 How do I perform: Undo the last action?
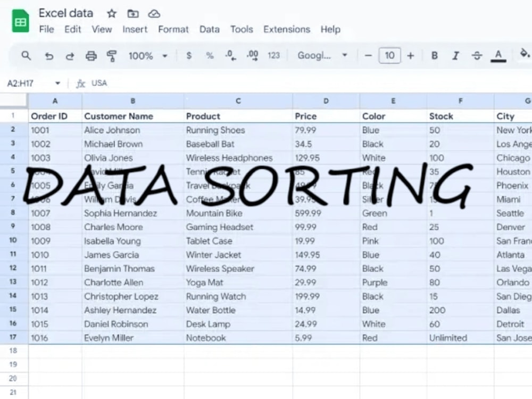[49, 56]
